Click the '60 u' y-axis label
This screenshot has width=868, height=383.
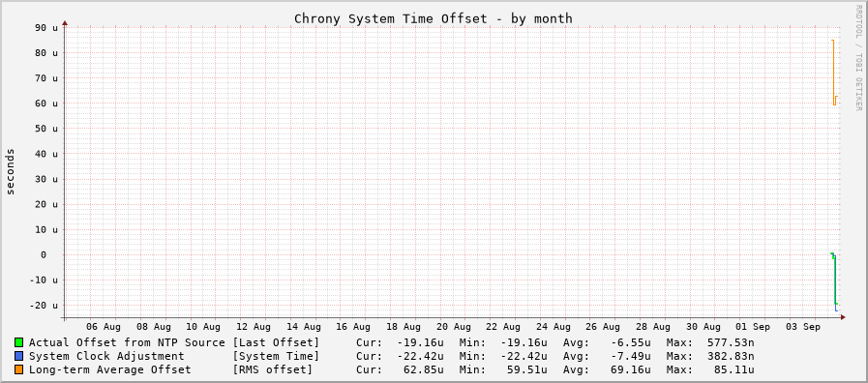point(45,103)
